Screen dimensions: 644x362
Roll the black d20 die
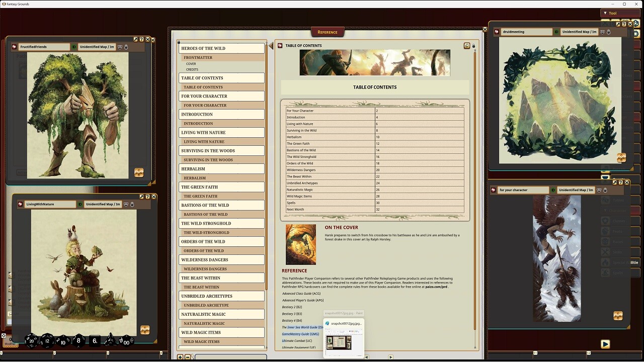(32, 341)
